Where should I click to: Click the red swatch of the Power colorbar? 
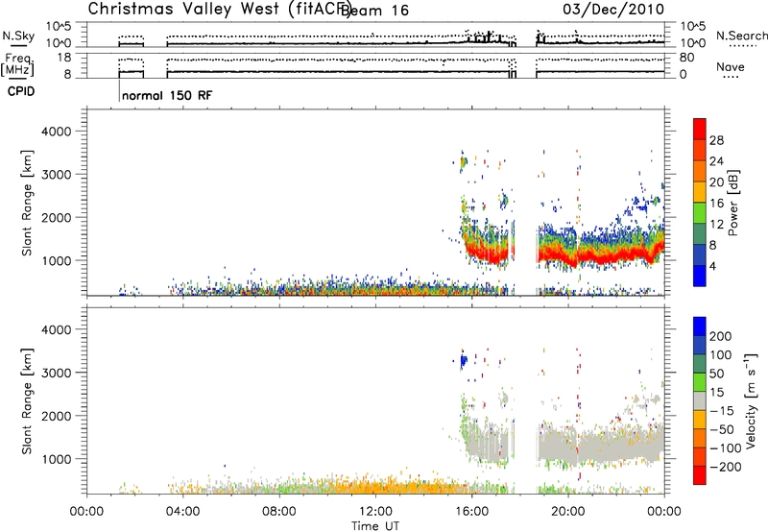pyautogui.click(x=700, y=129)
